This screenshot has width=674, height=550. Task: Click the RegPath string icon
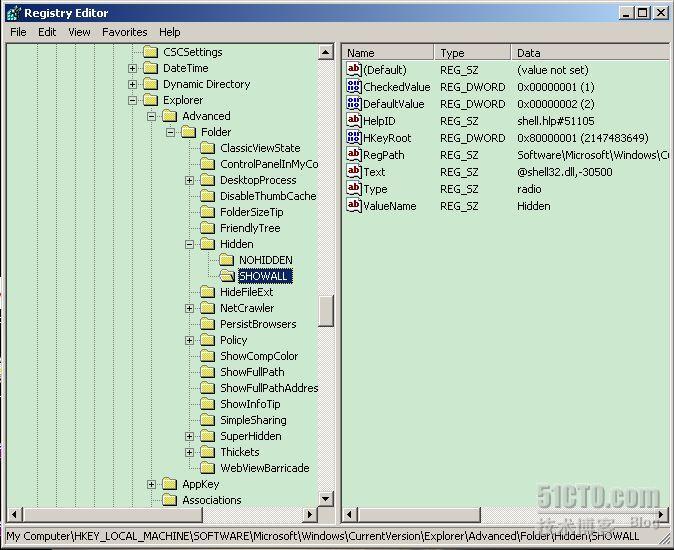[x=354, y=154]
